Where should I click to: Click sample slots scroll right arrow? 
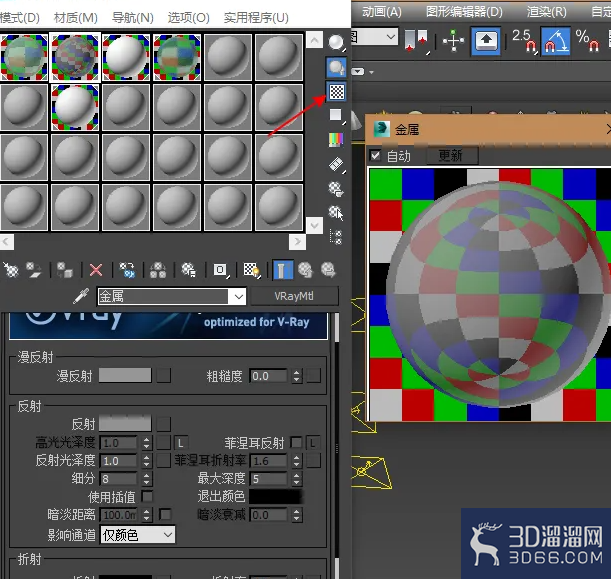[x=297, y=242]
